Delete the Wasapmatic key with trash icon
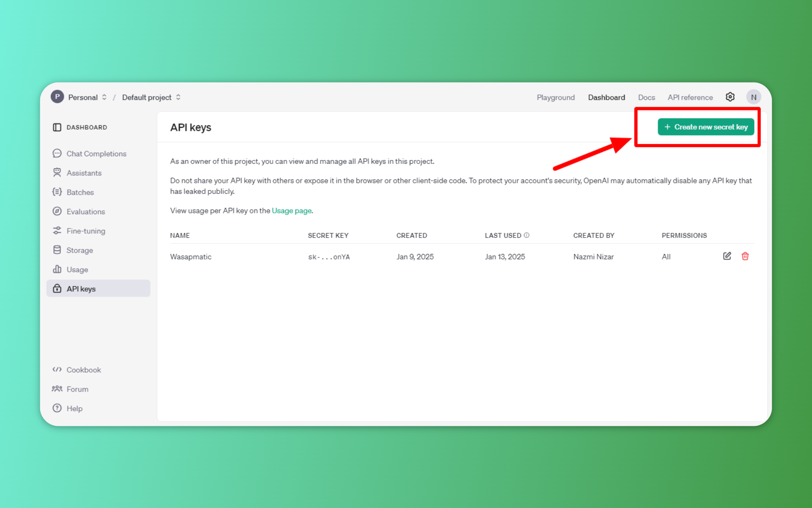Screen dimensions: 812x508 745,256
